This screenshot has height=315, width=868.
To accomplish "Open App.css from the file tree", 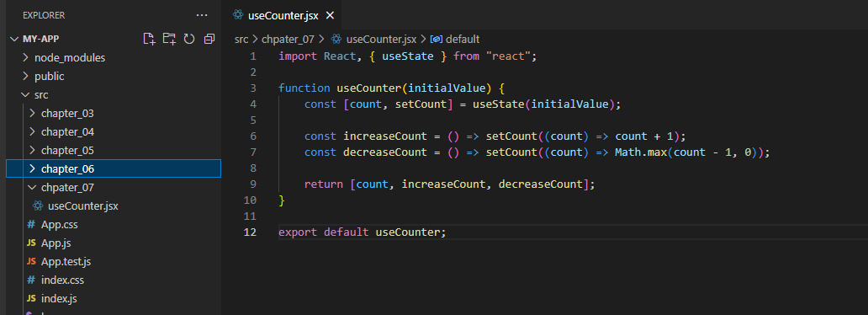I will click(59, 225).
